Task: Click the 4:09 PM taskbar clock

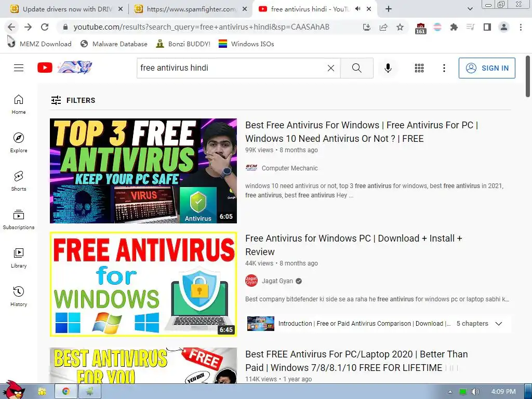Action: point(503,392)
